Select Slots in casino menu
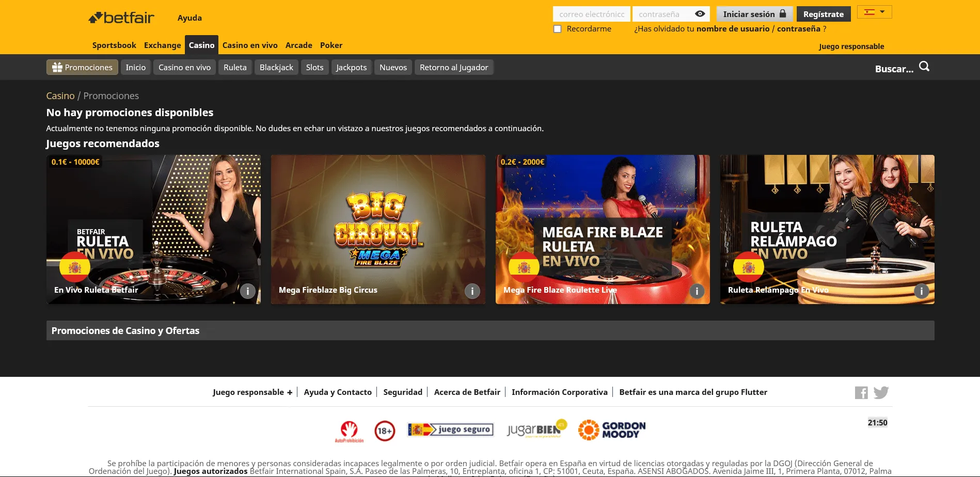This screenshot has height=477, width=980. tap(314, 67)
